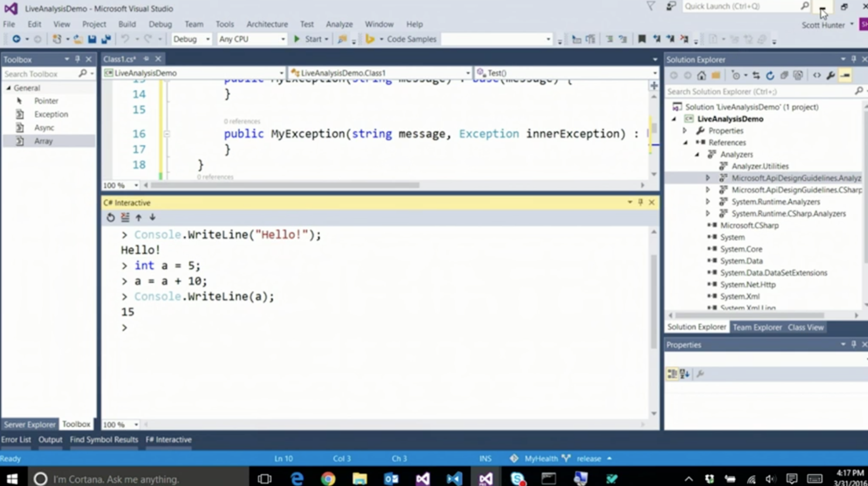Reset the C# Interactive window
Image resolution: width=868 pixels, height=486 pixels.
pyautogui.click(x=111, y=218)
